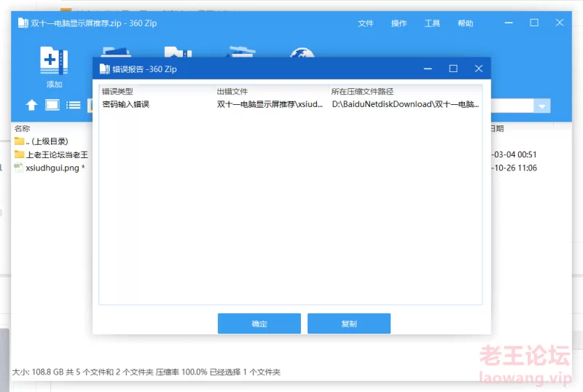Maximize the 360 Zip main window

tap(534, 23)
